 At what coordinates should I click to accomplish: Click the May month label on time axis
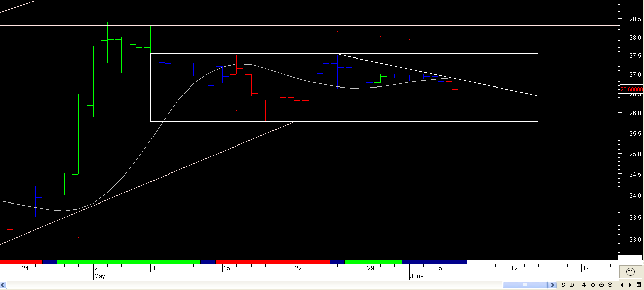tap(100, 276)
